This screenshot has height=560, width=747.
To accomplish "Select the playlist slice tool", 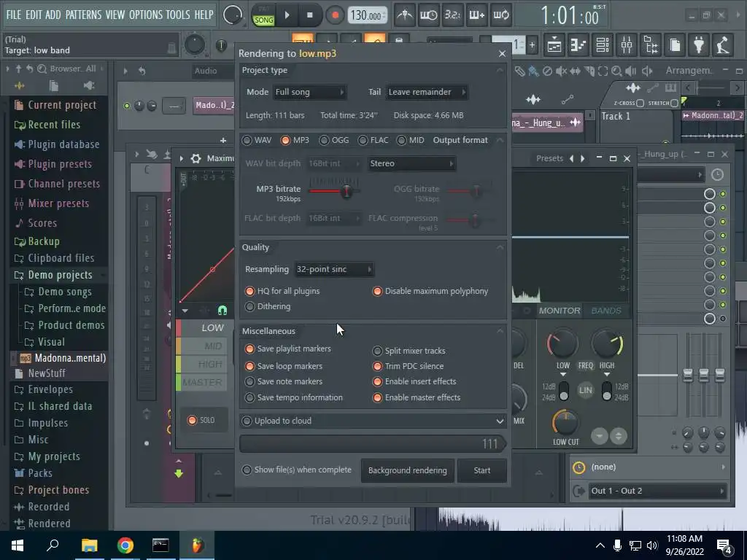I will click(x=589, y=71).
